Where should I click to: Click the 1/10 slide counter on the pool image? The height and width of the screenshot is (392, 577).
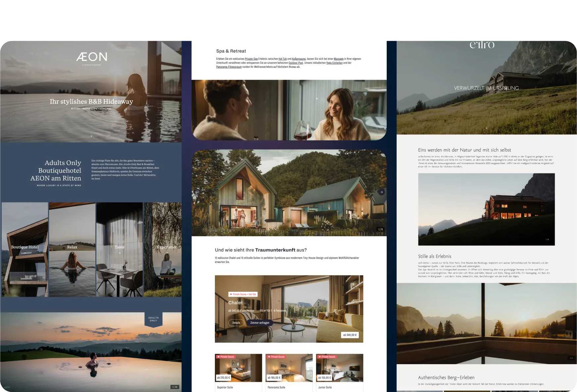point(175,387)
